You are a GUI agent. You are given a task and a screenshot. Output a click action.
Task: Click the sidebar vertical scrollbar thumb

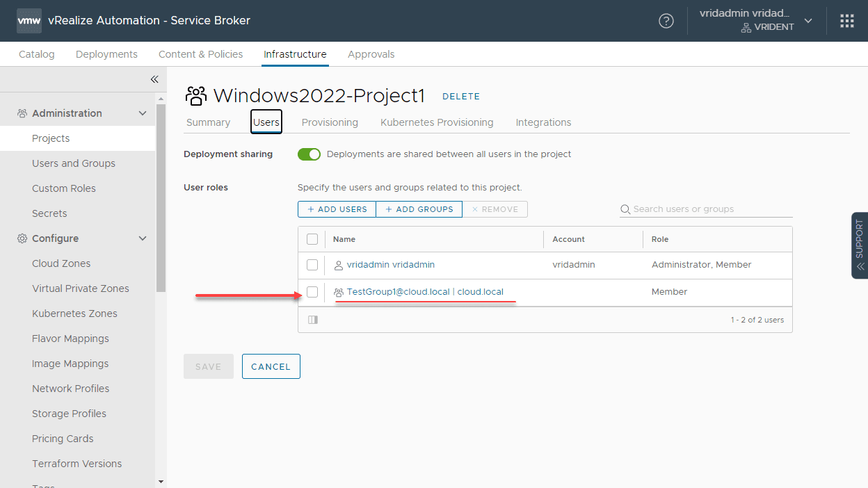click(161, 198)
